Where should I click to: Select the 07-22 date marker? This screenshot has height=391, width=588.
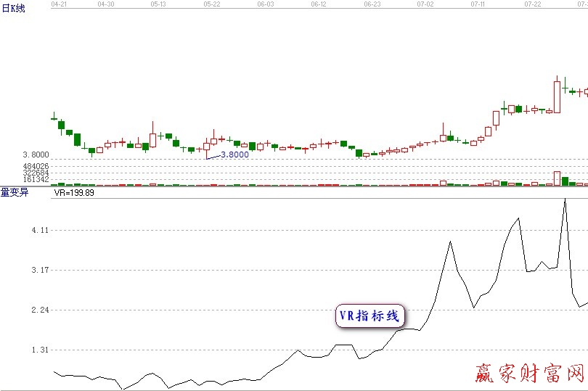tap(532, 4)
